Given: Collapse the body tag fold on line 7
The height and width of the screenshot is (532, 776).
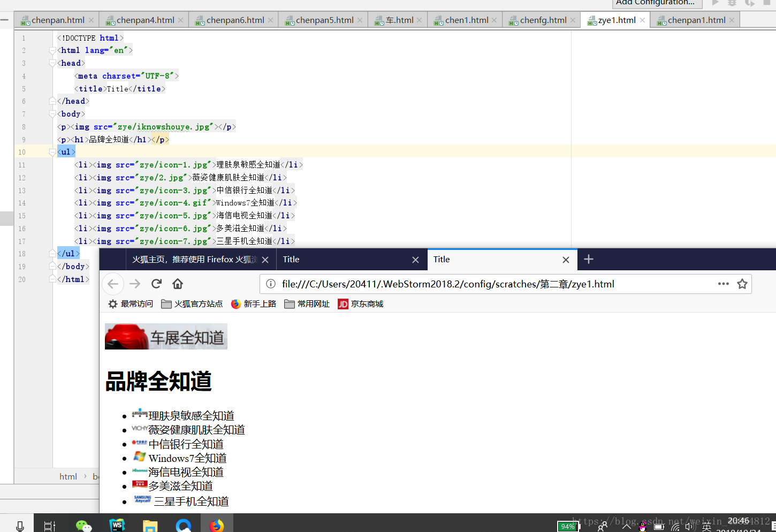Looking at the screenshot, I should click(x=52, y=114).
